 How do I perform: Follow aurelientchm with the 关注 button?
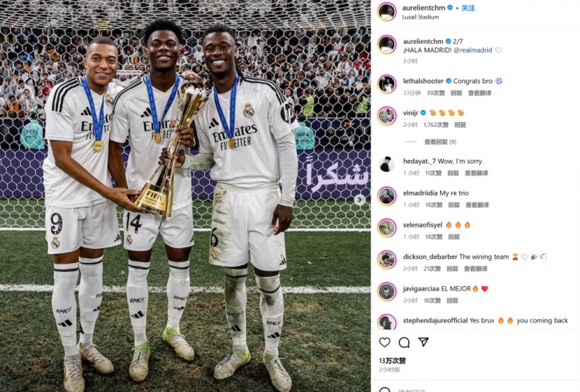[468, 8]
